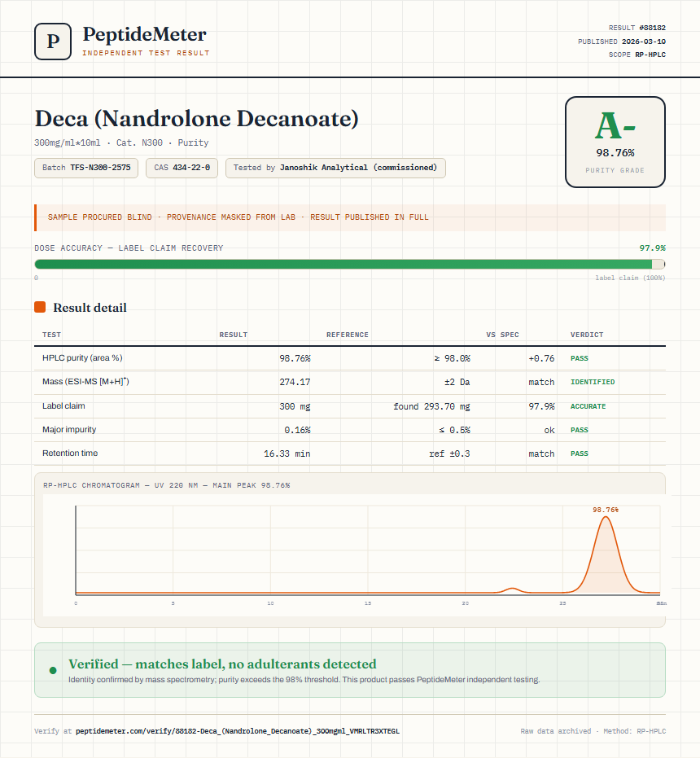The height and width of the screenshot is (758, 700).
Task: Click the TEST column header
Action: (52, 335)
